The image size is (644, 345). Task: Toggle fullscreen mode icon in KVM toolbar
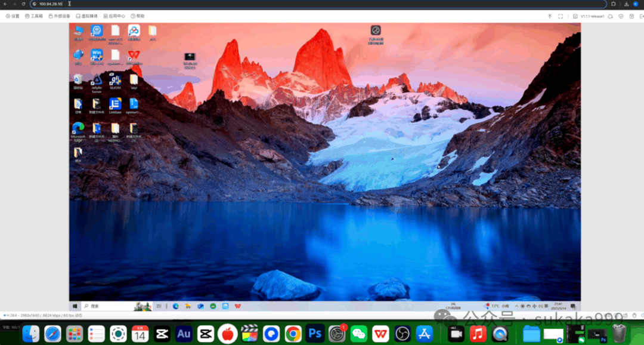(560, 16)
